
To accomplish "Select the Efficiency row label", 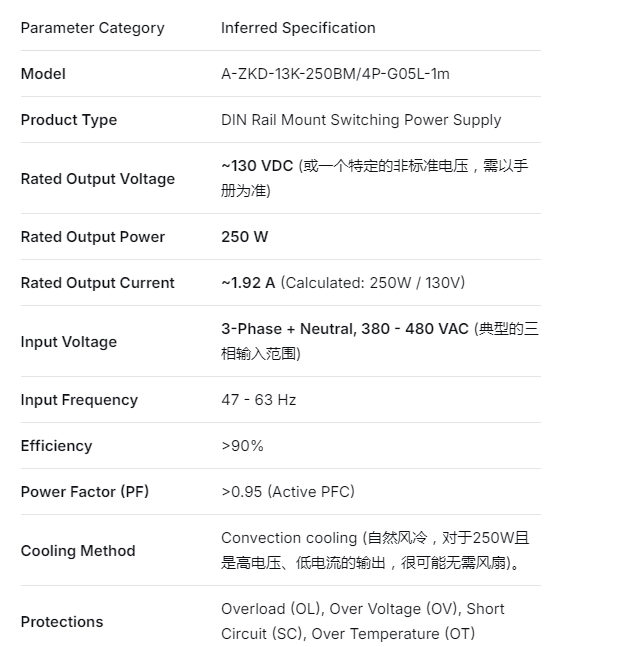I will 56,446.
